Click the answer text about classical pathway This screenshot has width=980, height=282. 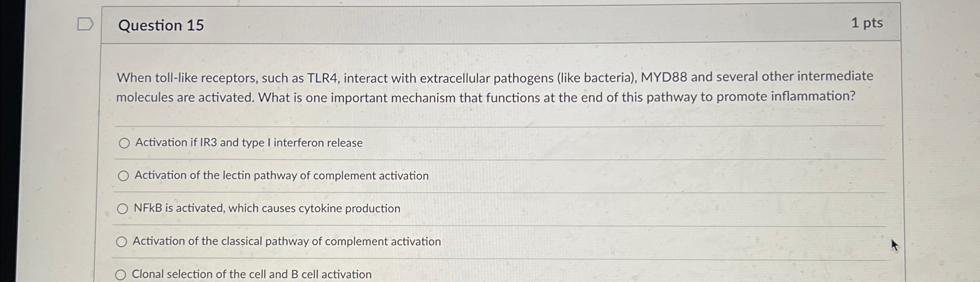pos(286,242)
